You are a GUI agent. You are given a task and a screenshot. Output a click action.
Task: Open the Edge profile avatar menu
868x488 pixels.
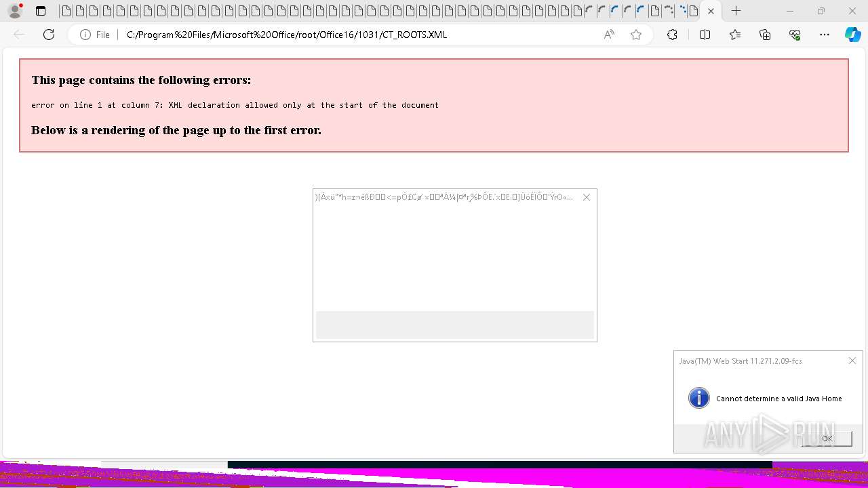tap(15, 11)
